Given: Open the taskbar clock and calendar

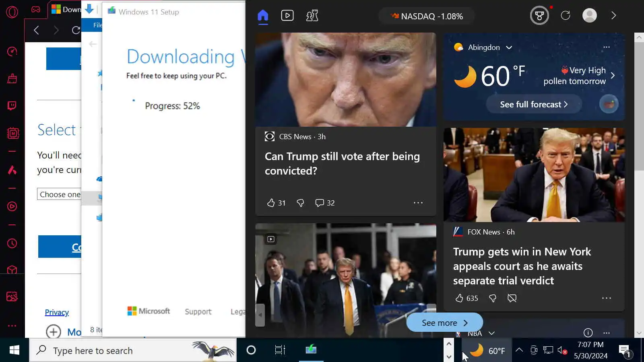Looking at the screenshot, I should click(590, 350).
